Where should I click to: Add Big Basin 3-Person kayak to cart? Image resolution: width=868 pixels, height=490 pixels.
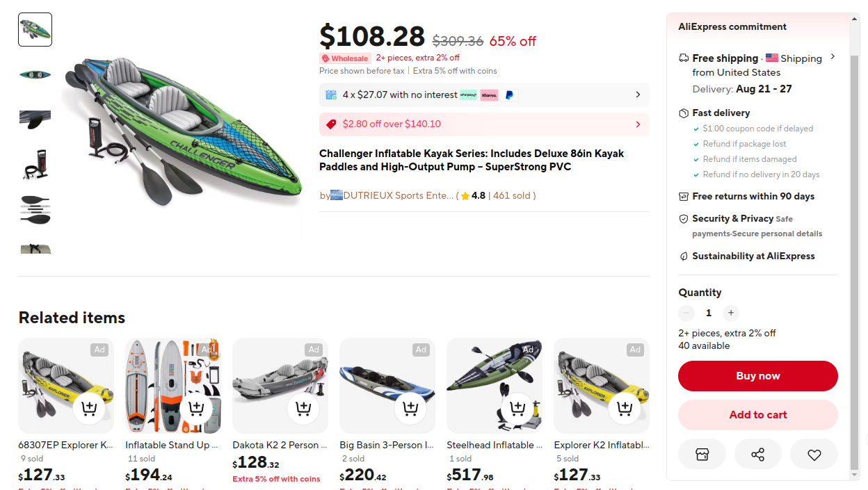click(410, 408)
